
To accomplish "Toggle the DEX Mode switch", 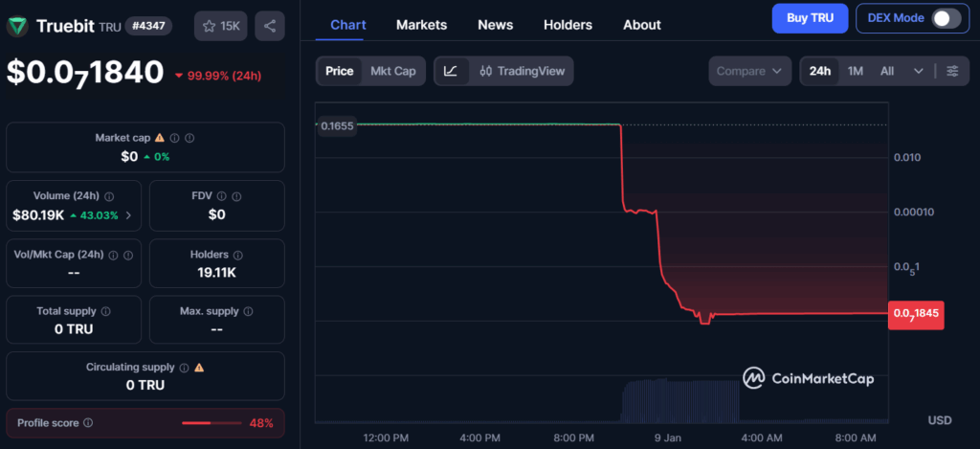I will [x=946, y=18].
